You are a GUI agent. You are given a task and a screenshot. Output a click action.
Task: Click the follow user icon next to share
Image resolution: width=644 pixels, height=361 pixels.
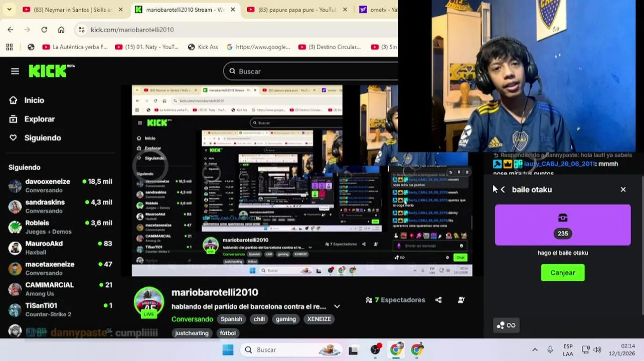461,300
